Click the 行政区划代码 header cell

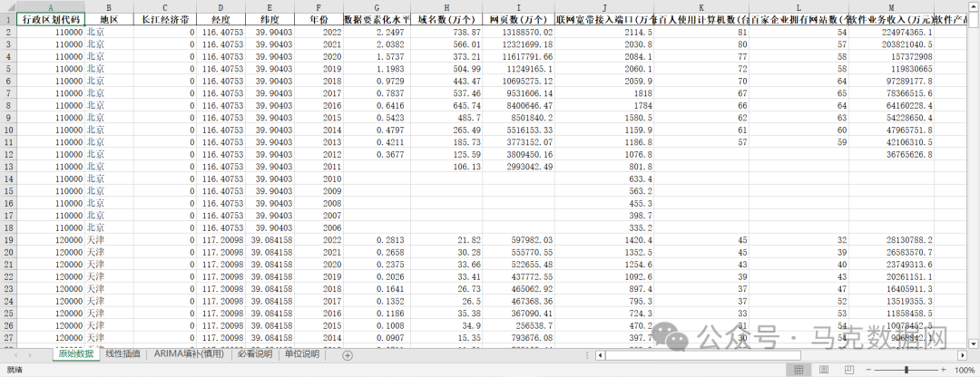point(50,20)
